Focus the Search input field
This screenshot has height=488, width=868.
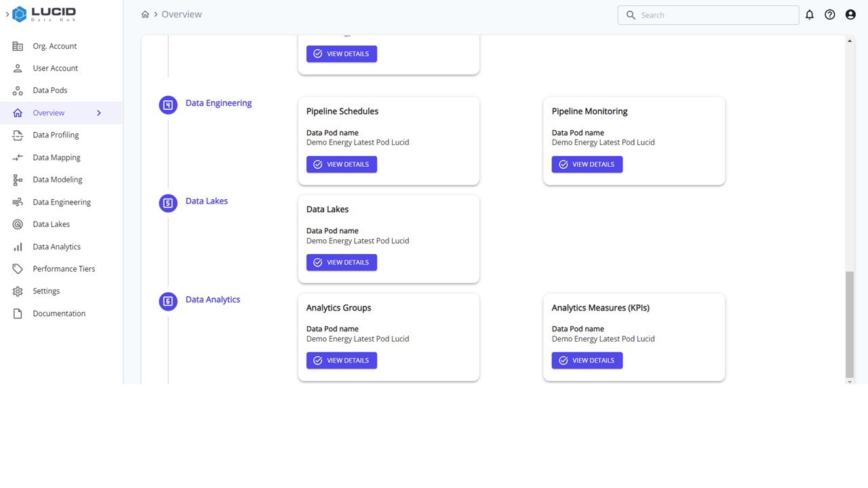708,15
